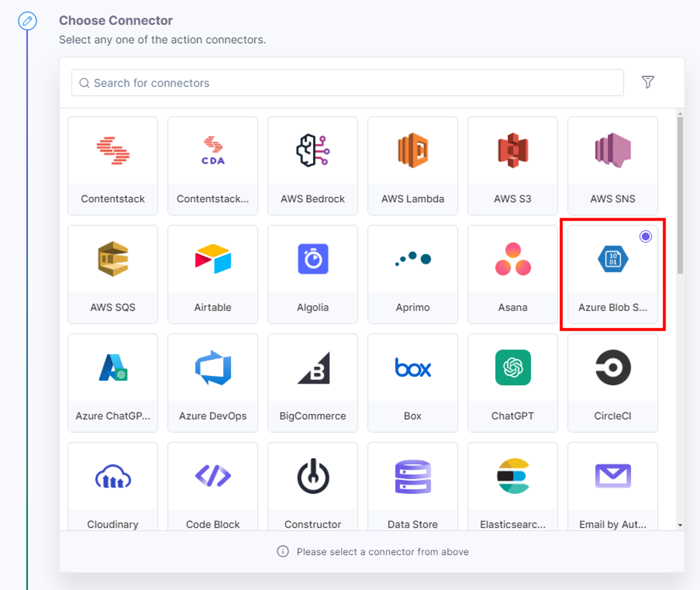Click "Please select a connector from above" text
Screen dimensions: 700x590
383,552
